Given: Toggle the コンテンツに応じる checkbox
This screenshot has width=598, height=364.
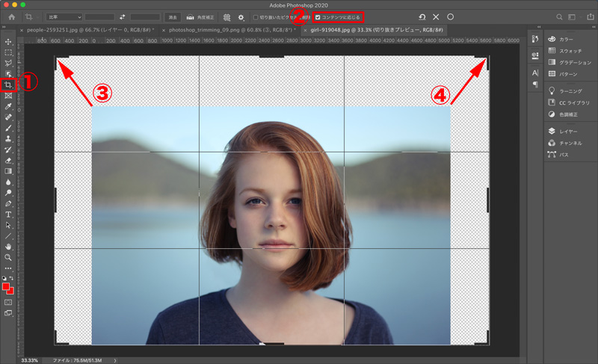Looking at the screenshot, I should 318,17.
